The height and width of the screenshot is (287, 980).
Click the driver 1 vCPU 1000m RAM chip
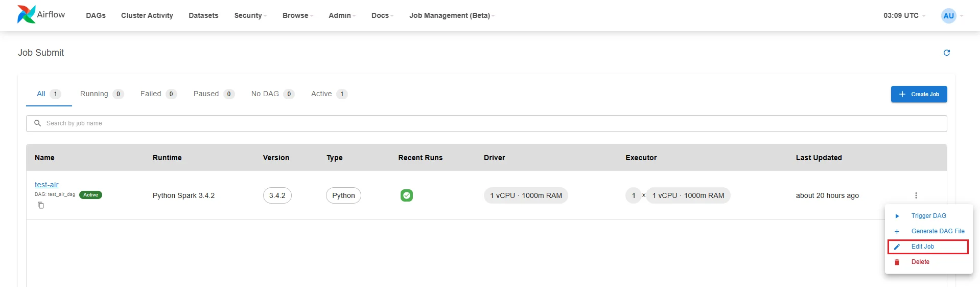(526, 195)
